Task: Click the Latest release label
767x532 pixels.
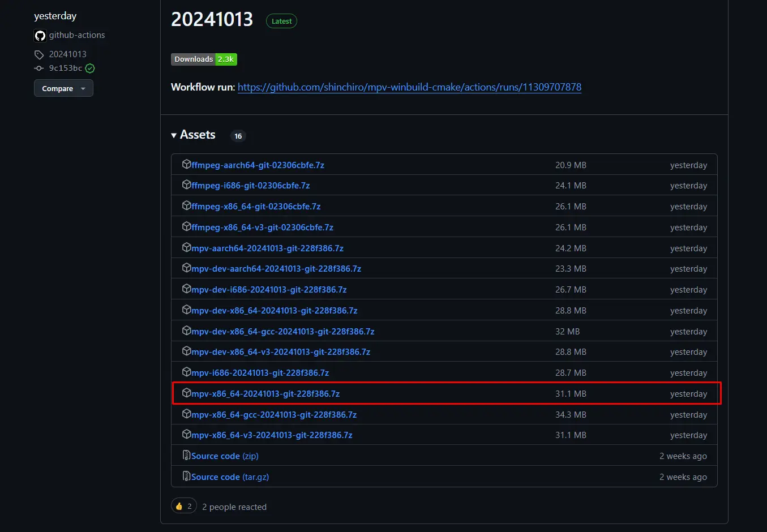Action: tap(281, 22)
